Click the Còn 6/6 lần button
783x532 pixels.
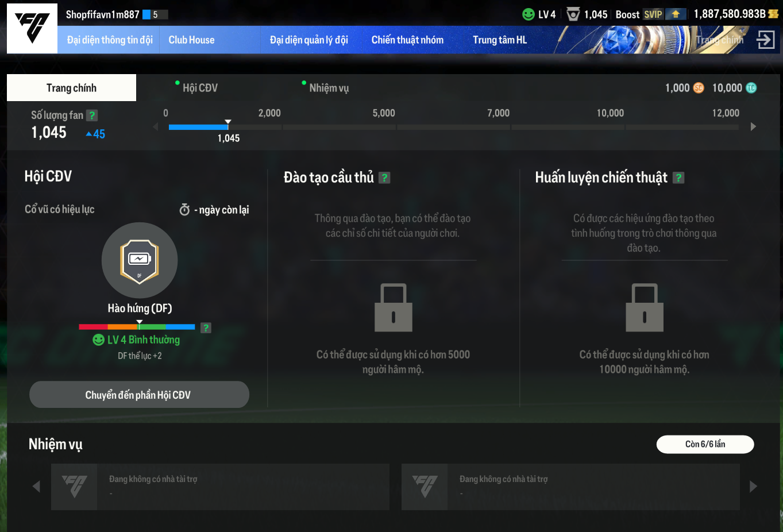click(x=705, y=444)
